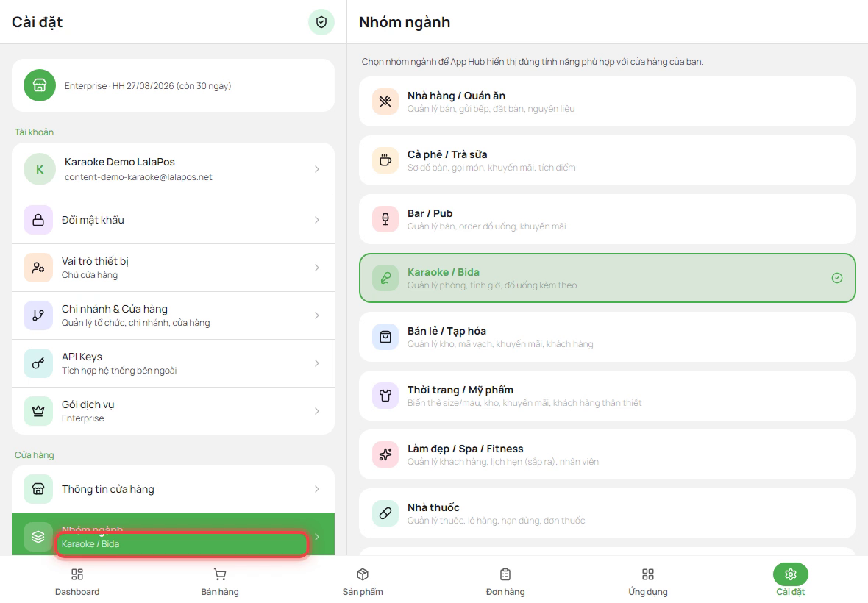Switch to Bán hàng tab label
Viewport: 868px width, 603px height.
pos(220,592)
